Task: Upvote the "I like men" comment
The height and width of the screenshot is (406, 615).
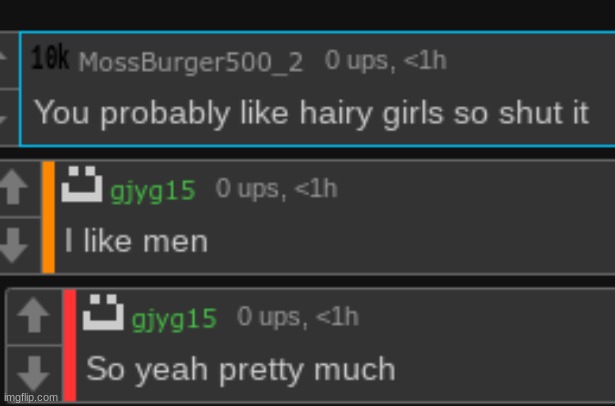Action: (13, 187)
